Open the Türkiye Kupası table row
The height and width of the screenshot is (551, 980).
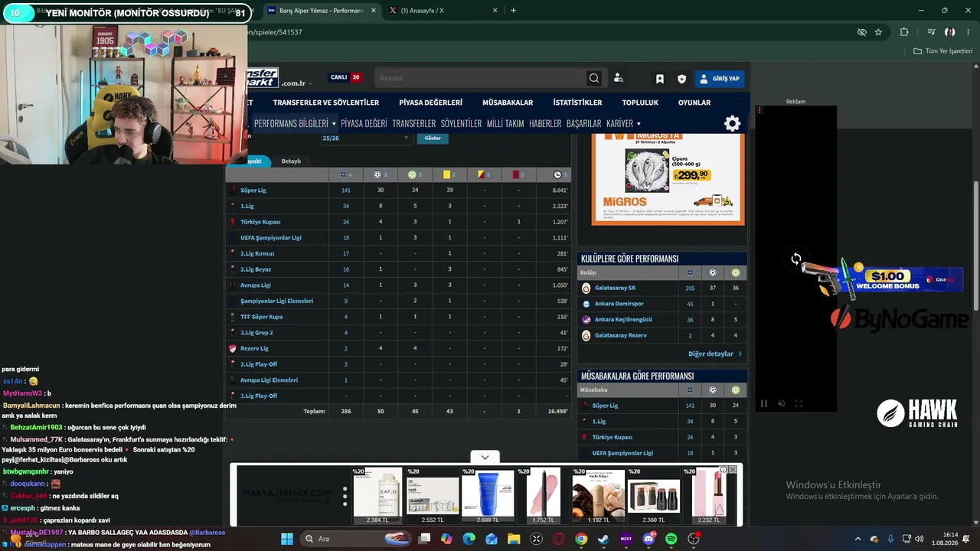[398, 222]
